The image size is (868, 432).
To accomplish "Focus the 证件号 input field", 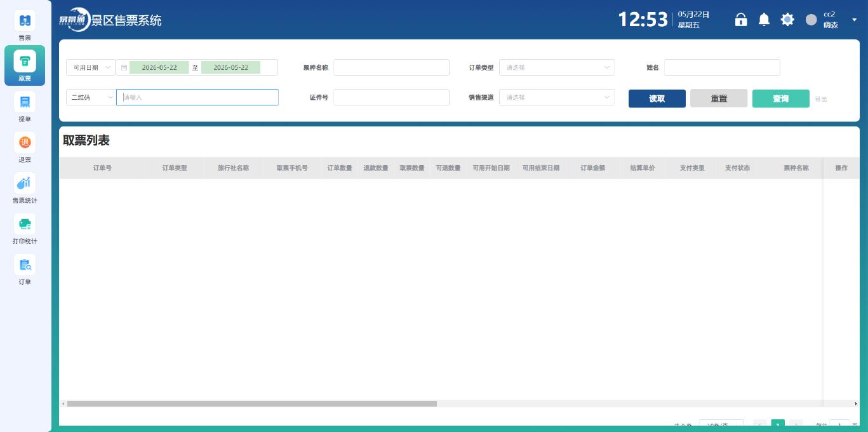I will (x=391, y=97).
